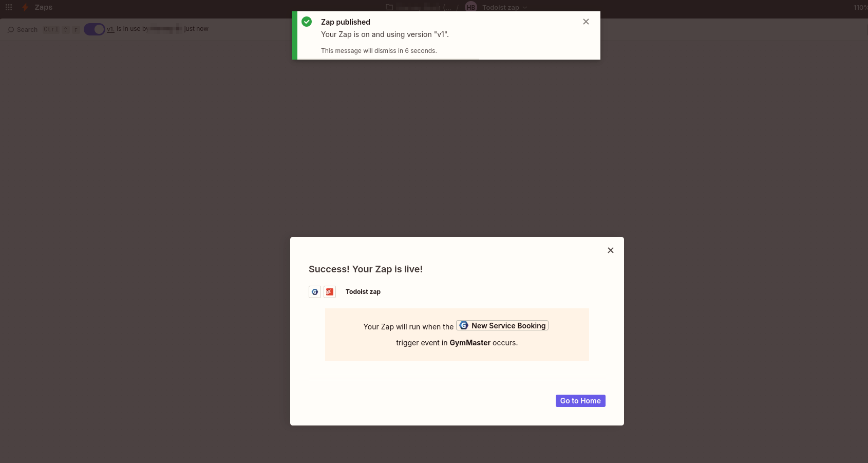Image resolution: width=868 pixels, height=463 pixels.
Task: Dismiss the Zap published notification
Action: click(586, 22)
